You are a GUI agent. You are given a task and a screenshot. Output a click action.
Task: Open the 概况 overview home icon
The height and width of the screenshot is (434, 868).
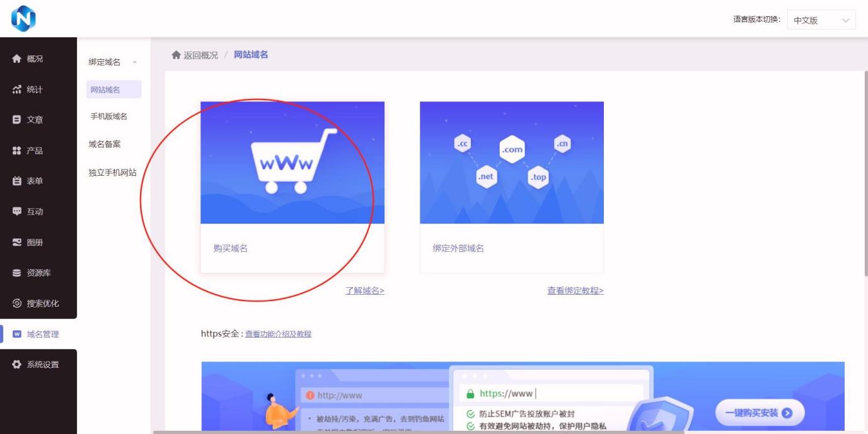tap(17, 59)
